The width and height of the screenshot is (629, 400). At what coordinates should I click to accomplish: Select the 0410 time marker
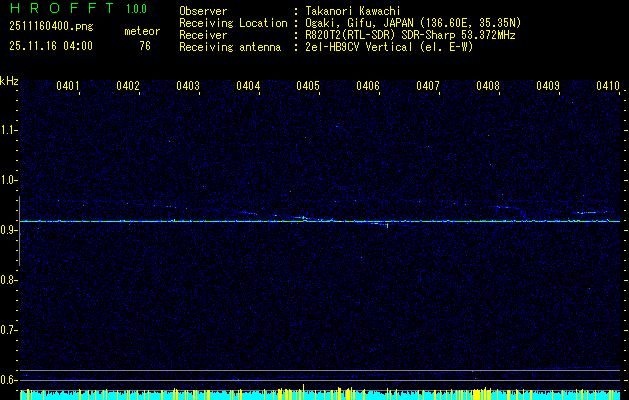click(x=608, y=86)
